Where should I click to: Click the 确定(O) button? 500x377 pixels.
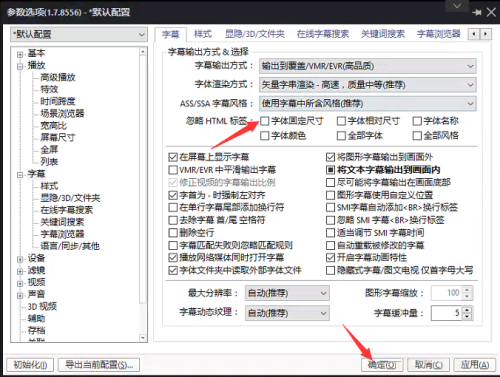point(382,365)
